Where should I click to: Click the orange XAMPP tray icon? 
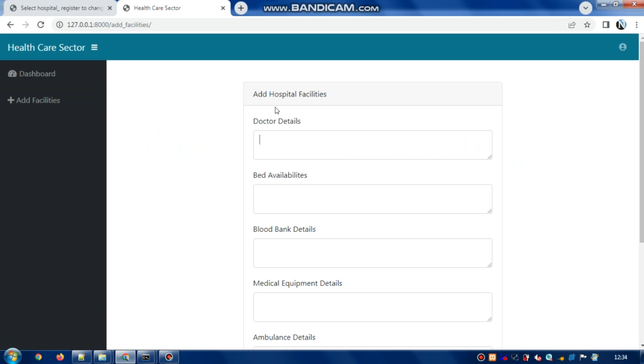tap(492, 357)
